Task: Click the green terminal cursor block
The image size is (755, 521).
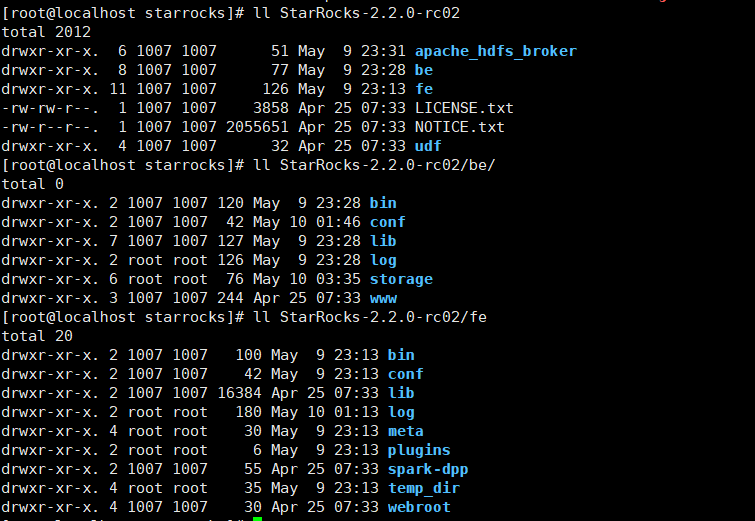Action: (257, 519)
